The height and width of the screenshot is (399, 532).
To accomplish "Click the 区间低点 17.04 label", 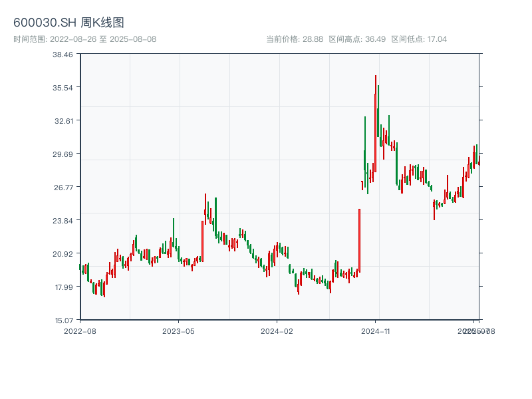I will (x=419, y=39).
